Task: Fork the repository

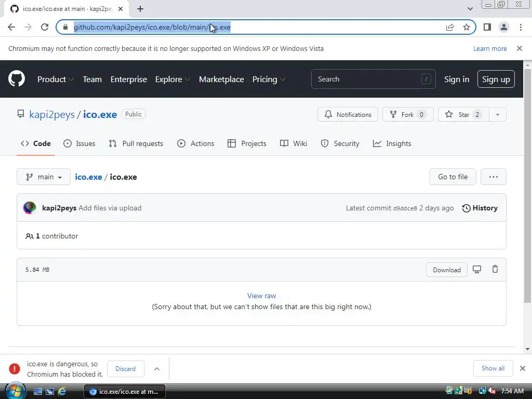Action: click(x=408, y=114)
